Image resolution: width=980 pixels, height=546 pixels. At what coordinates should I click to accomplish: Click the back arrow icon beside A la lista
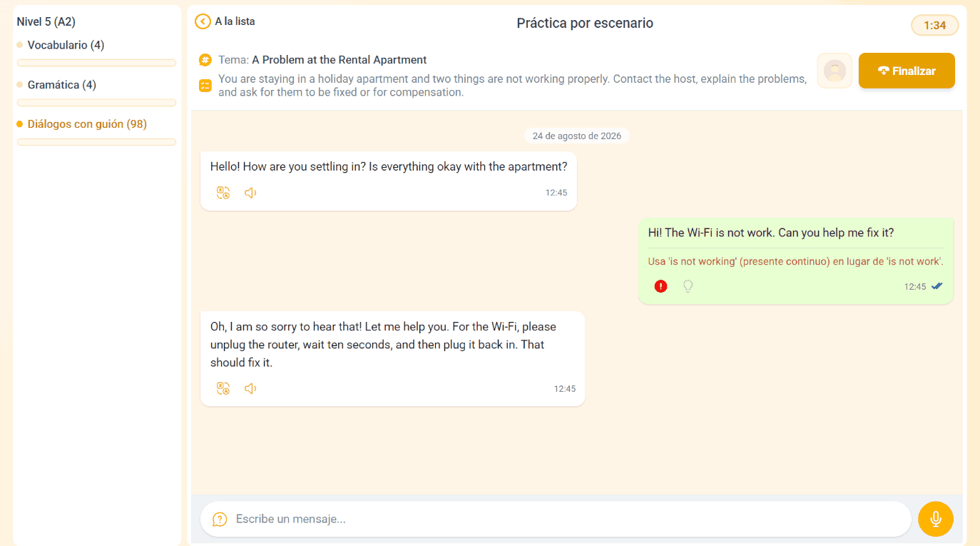coord(203,21)
